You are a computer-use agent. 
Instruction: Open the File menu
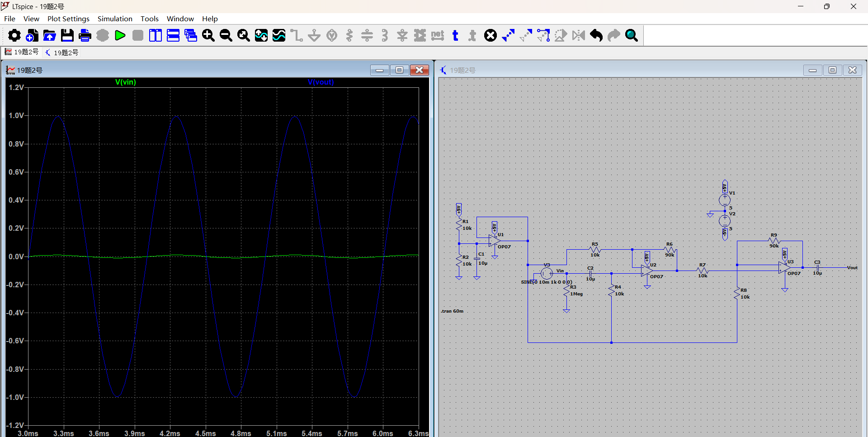click(9, 19)
